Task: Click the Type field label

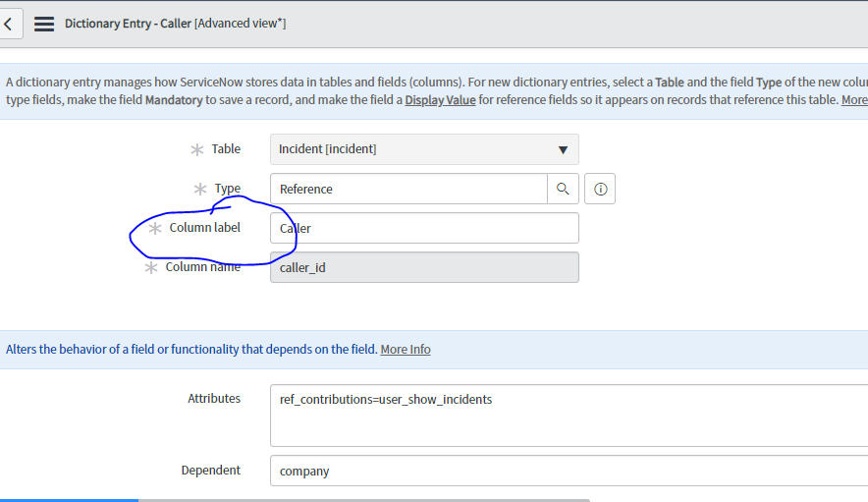Action: 228,189
